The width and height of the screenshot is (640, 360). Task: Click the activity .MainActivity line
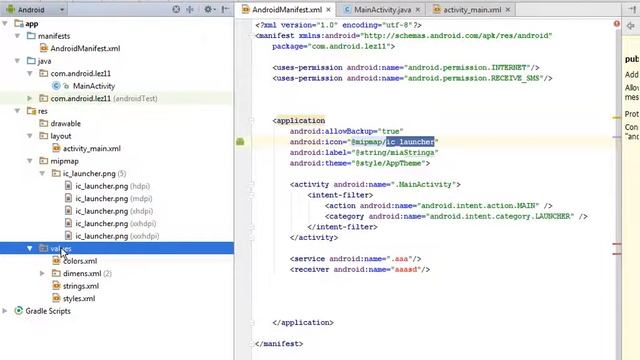tap(375, 184)
